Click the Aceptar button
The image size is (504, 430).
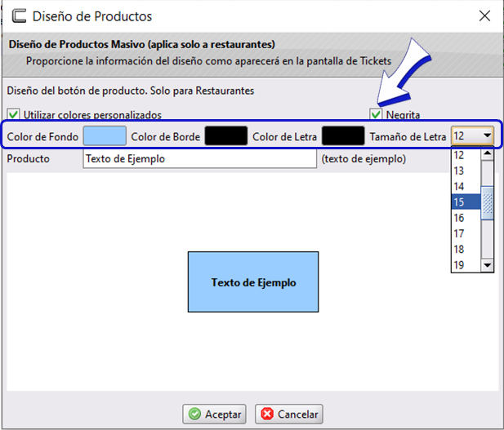point(214,414)
